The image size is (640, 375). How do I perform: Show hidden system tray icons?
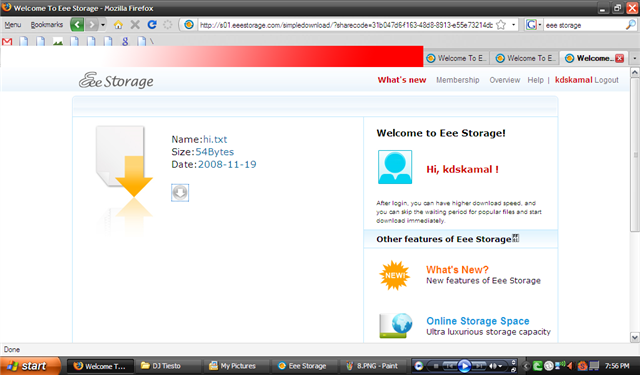[526, 366]
